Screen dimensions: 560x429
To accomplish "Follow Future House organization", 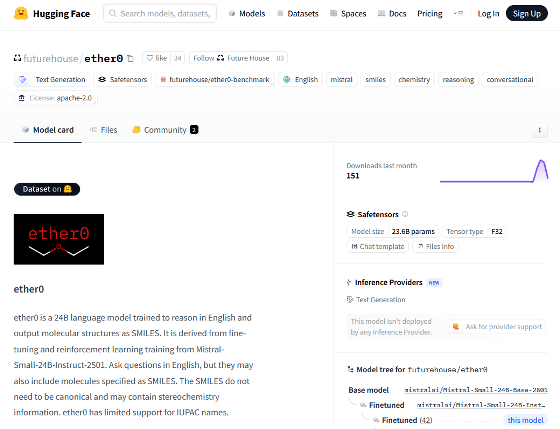I will (x=231, y=58).
